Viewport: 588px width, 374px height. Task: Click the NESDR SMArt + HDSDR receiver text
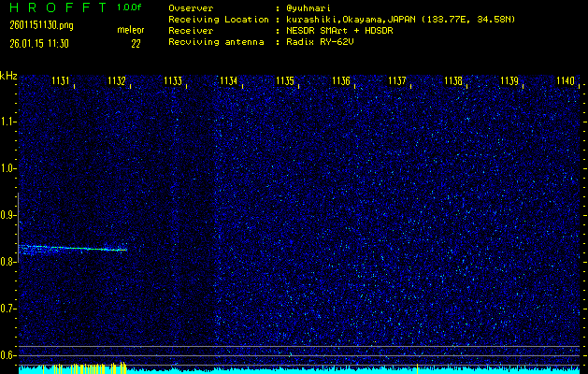coord(338,30)
